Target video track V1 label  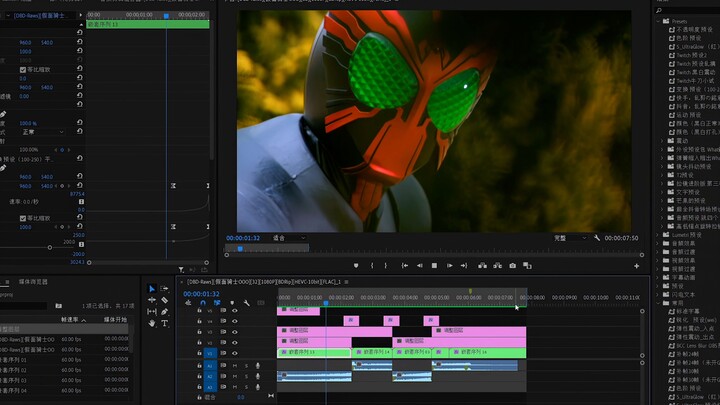tap(210, 353)
